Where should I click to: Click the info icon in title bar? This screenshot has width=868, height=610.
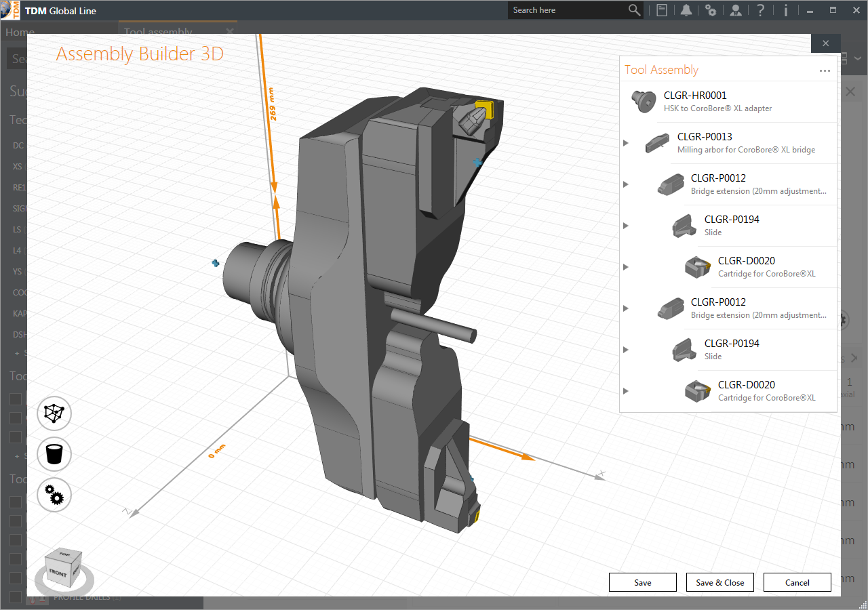[786, 10]
